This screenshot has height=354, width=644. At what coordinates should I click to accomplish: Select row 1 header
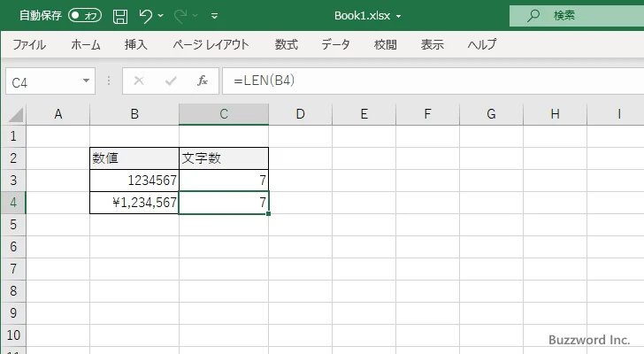pyautogui.click(x=13, y=136)
